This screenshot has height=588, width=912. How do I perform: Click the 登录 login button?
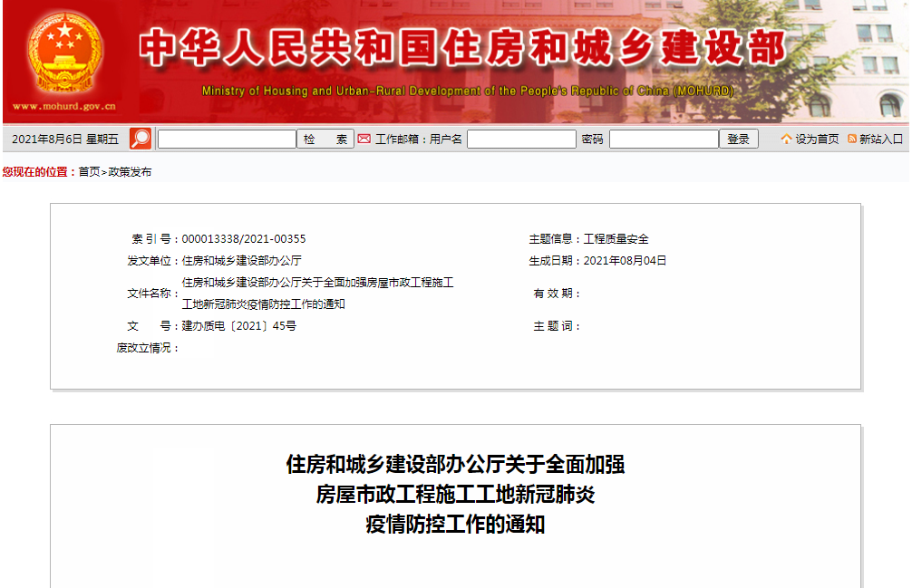738,140
